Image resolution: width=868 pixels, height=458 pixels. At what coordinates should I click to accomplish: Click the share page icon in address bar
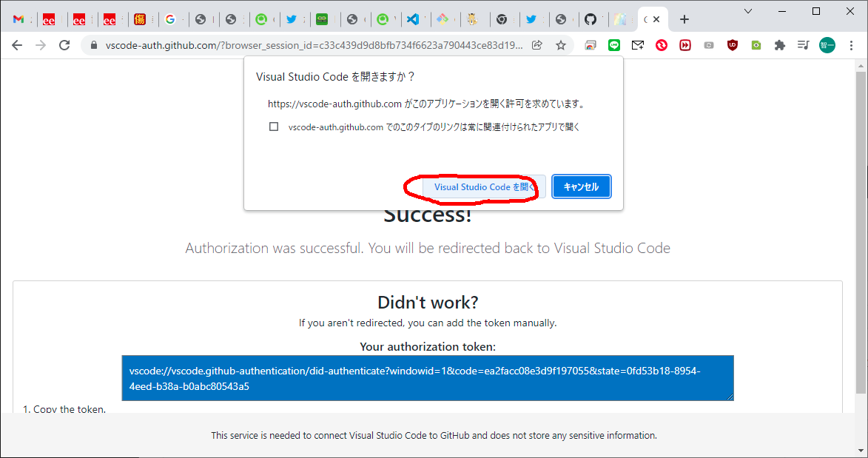(537, 45)
